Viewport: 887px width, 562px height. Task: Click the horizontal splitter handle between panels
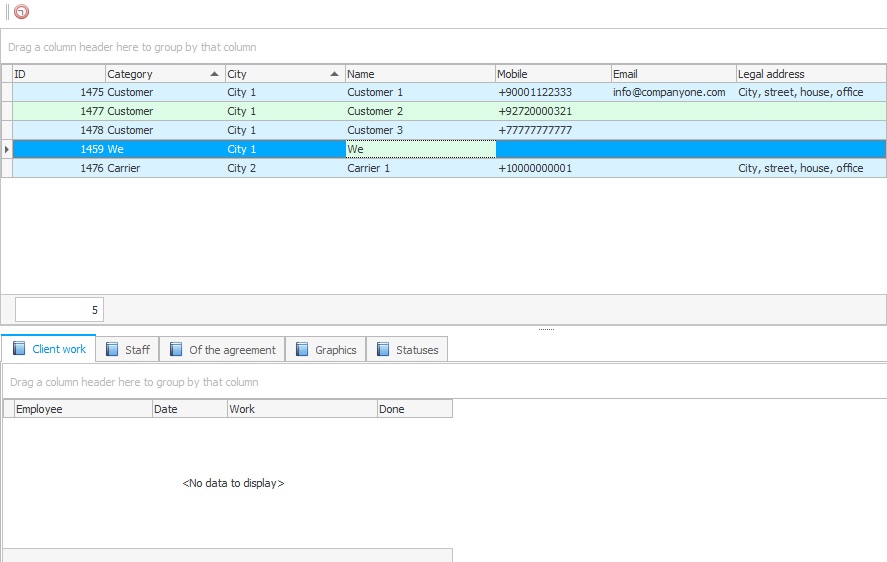coord(546,329)
